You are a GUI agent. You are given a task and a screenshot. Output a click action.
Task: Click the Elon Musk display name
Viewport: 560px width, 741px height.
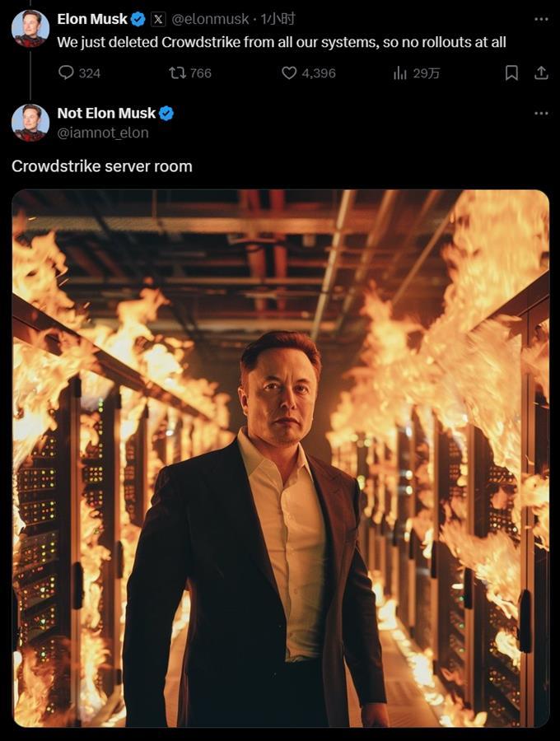click(92, 19)
